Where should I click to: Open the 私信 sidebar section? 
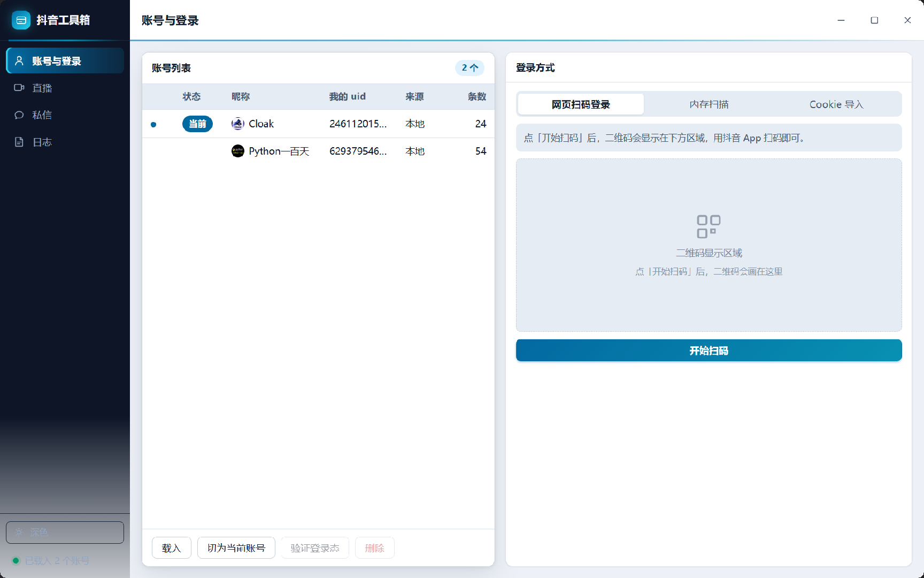point(65,115)
